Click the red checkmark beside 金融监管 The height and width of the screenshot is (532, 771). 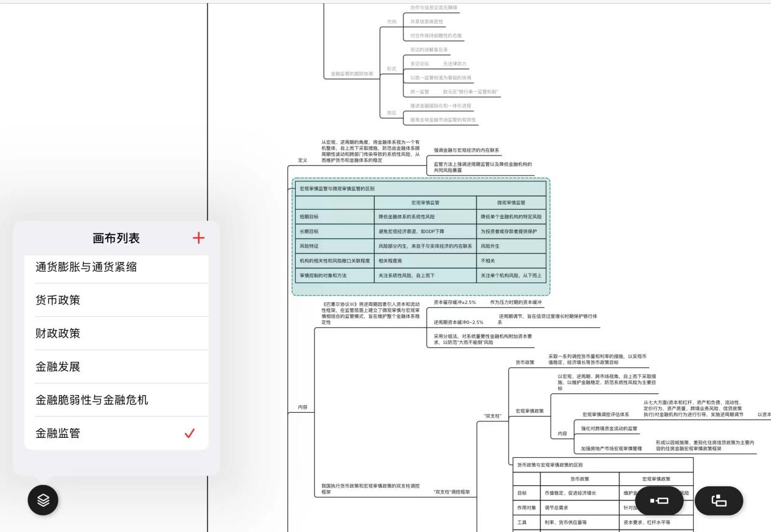[189, 434]
